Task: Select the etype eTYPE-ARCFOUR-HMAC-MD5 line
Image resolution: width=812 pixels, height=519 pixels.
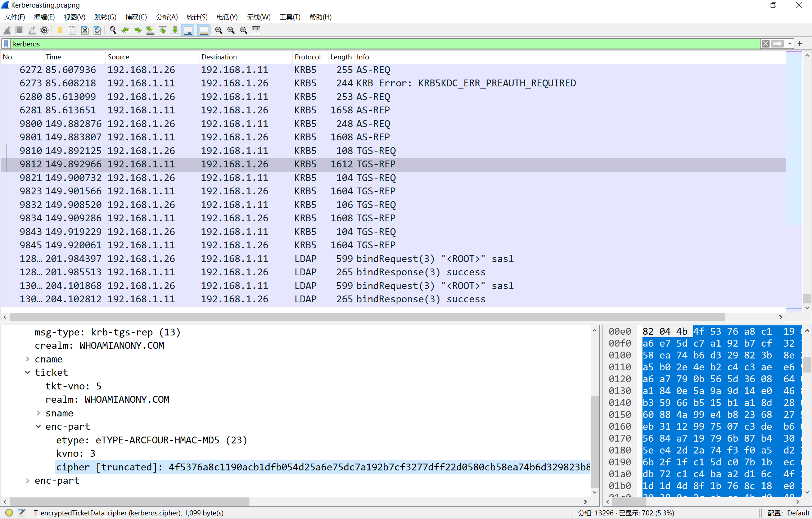Action: click(152, 440)
